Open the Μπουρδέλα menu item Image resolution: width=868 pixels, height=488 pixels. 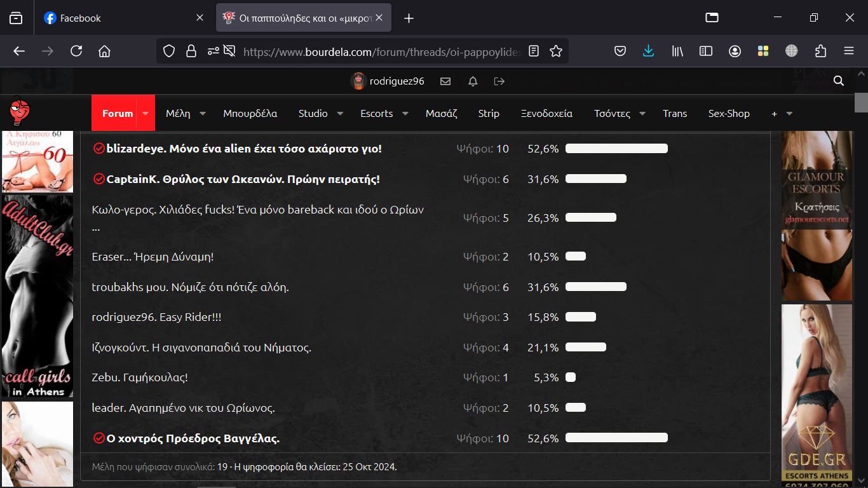point(250,114)
